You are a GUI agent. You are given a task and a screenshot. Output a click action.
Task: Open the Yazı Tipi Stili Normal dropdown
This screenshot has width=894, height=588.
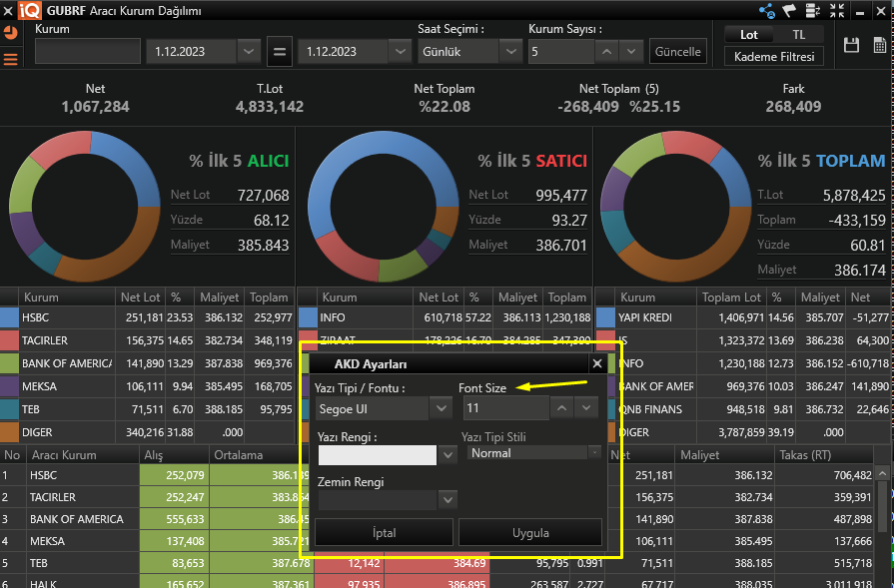click(594, 453)
